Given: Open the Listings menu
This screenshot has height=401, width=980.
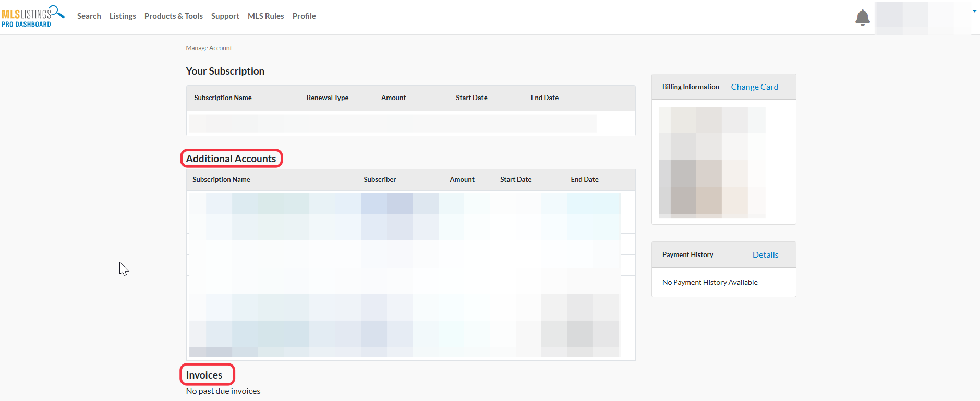Looking at the screenshot, I should pos(123,16).
